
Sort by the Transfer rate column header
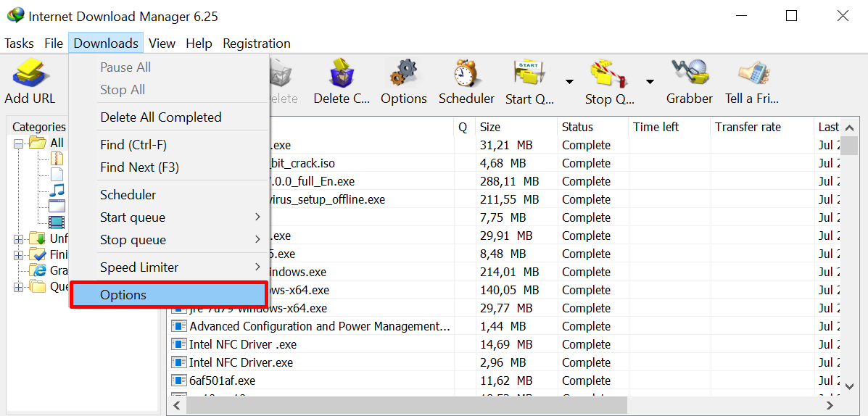tap(762, 128)
